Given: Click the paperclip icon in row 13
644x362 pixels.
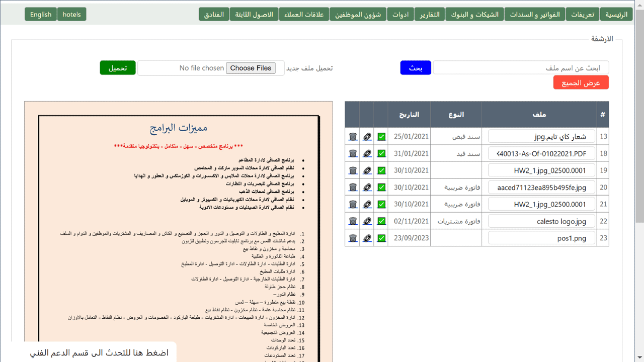Looking at the screenshot, I should click(x=367, y=137).
